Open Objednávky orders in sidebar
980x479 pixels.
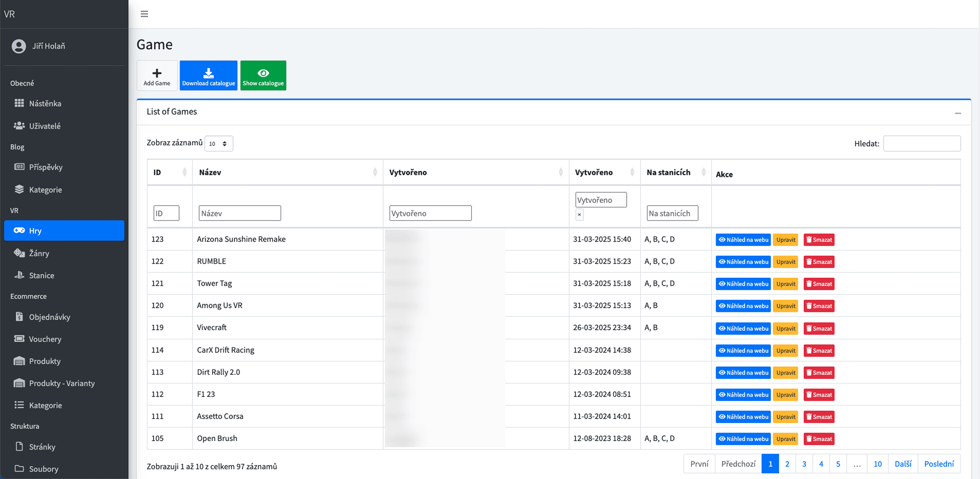click(x=50, y=317)
